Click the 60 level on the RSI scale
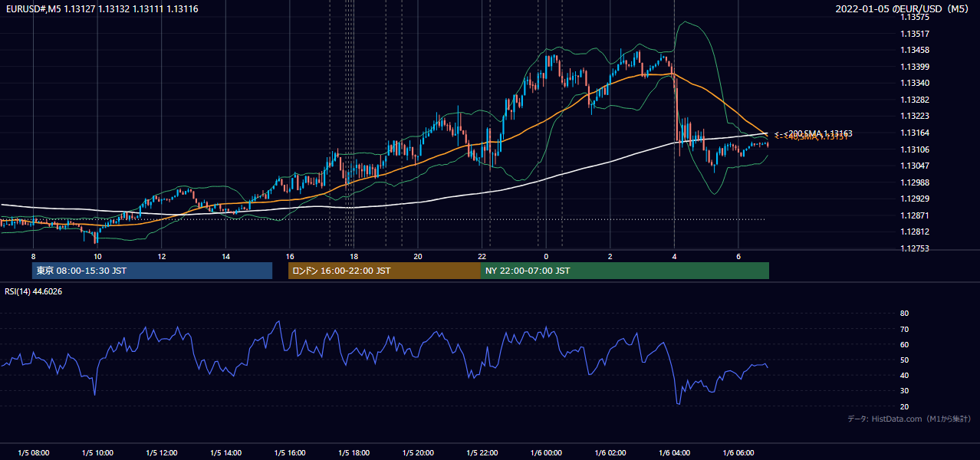The height and width of the screenshot is (460, 980). [x=904, y=344]
